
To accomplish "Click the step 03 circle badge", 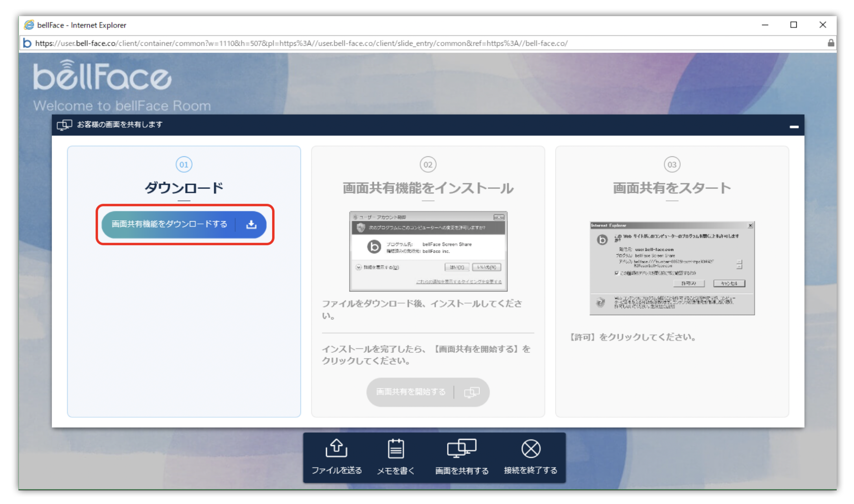I will (672, 164).
